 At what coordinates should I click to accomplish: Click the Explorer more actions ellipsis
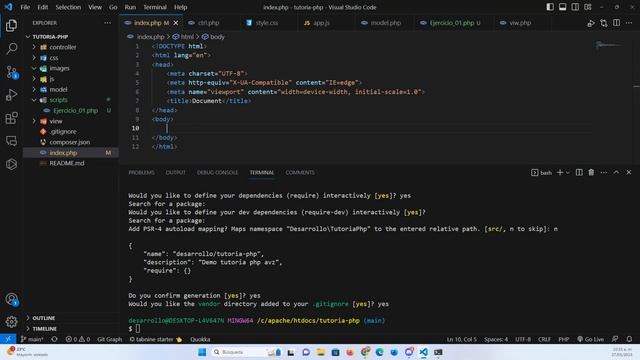click(x=107, y=23)
